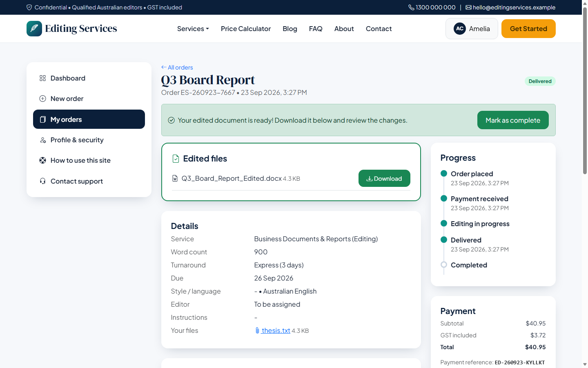The image size is (588, 368).
Task: Click the Dashboard grid icon in sidebar
Action: point(42,78)
